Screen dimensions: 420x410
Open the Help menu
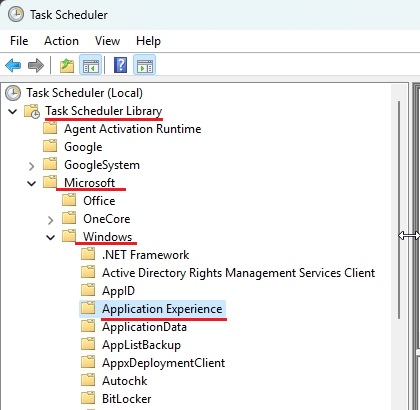coord(148,41)
